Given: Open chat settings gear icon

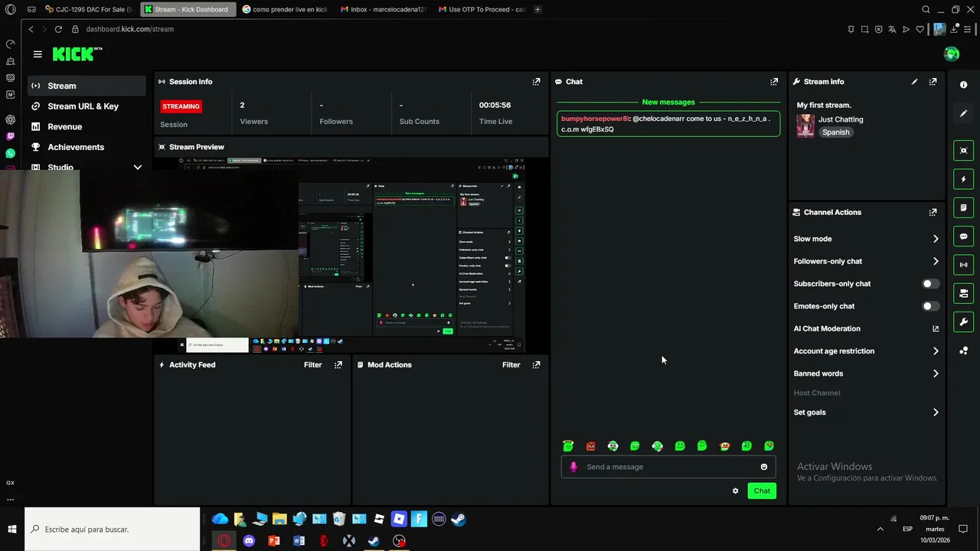Looking at the screenshot, I should point(736,491).
